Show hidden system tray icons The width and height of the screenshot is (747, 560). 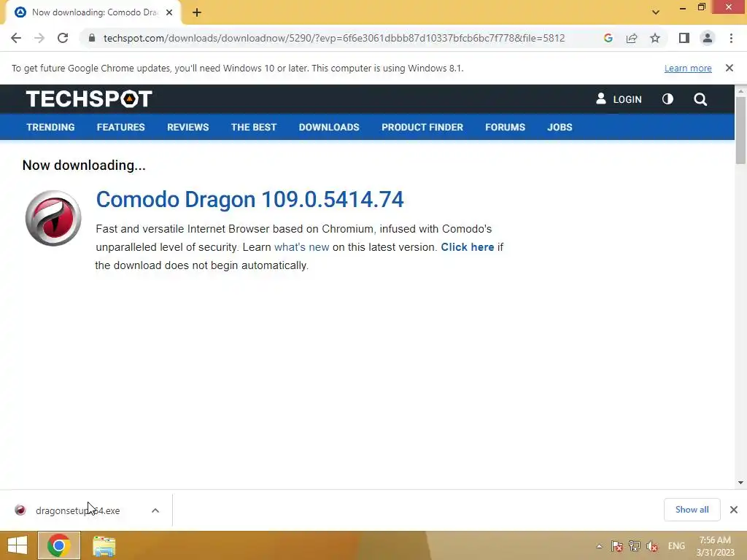click(600, 546)
